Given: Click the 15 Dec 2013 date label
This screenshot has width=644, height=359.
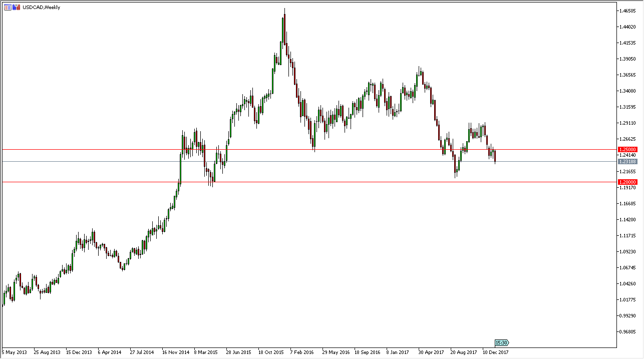Looking at the screenshot, I should tap(79, 352).
